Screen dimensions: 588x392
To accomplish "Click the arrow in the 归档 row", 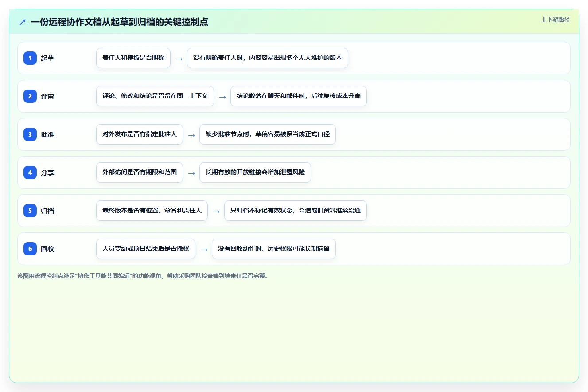I will pos(216,211).
